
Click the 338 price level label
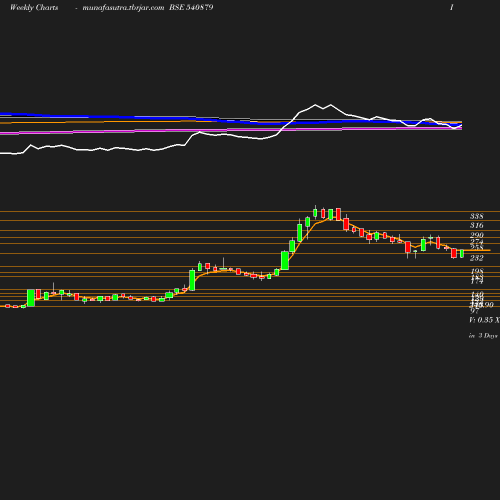pyautogui.click(x=477, y=216)
